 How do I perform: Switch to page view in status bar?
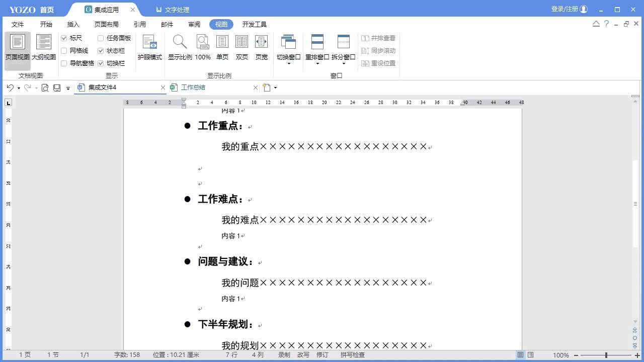click(521, 355)
